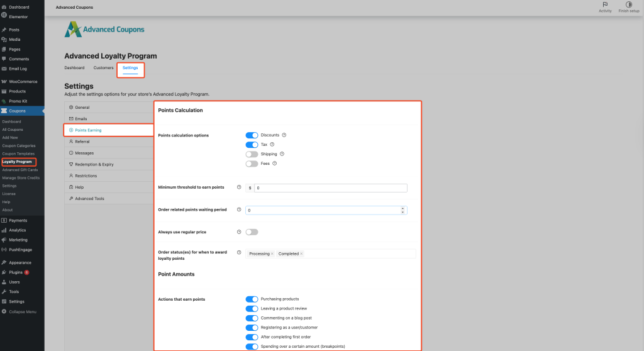Click the Users sidebar icon
This screenshot has height=351, width=644.
coord(4,282)
